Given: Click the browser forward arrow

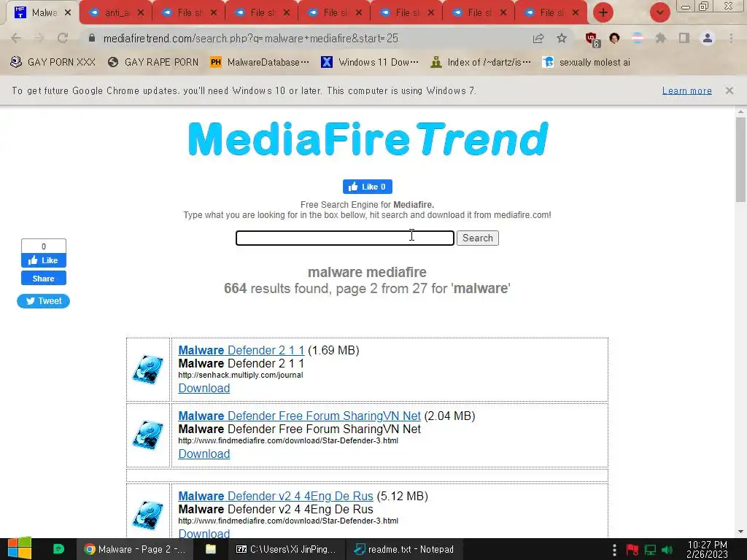Looking at the screenshot, I should [x=39, y=38].
